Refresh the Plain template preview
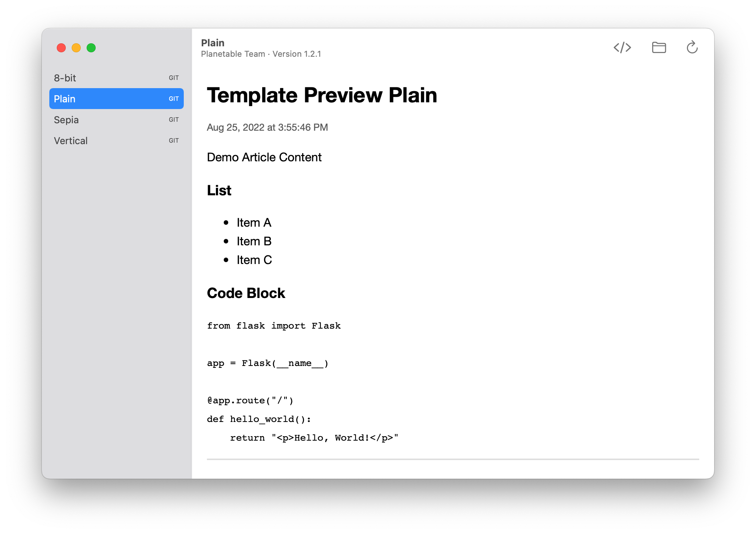Screen dimensions: 756x534 [692, 47]
